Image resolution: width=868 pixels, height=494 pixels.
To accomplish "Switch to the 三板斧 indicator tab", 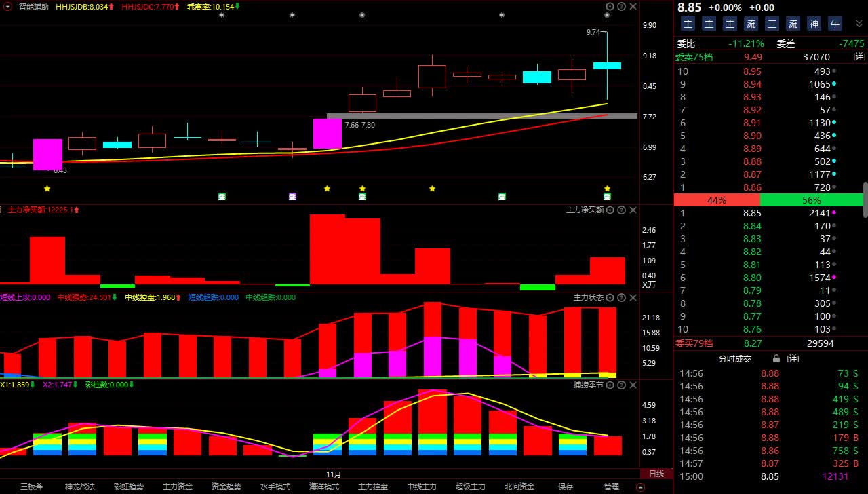I will 31,487.
